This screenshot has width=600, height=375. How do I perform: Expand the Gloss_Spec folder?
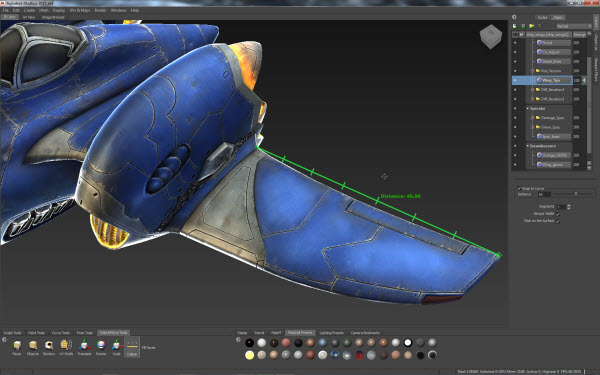[x=533, y=127]
